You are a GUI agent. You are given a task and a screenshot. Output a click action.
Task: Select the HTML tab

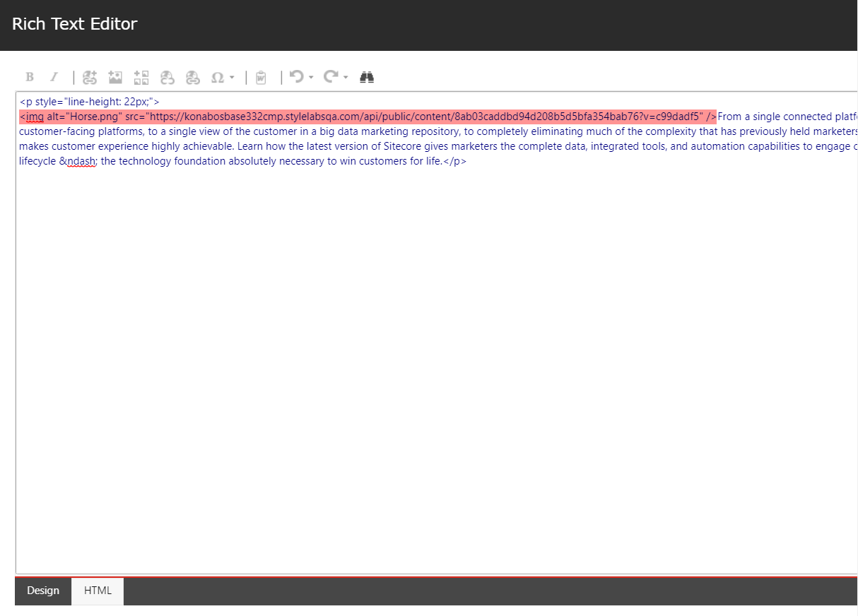pos(98,591)
